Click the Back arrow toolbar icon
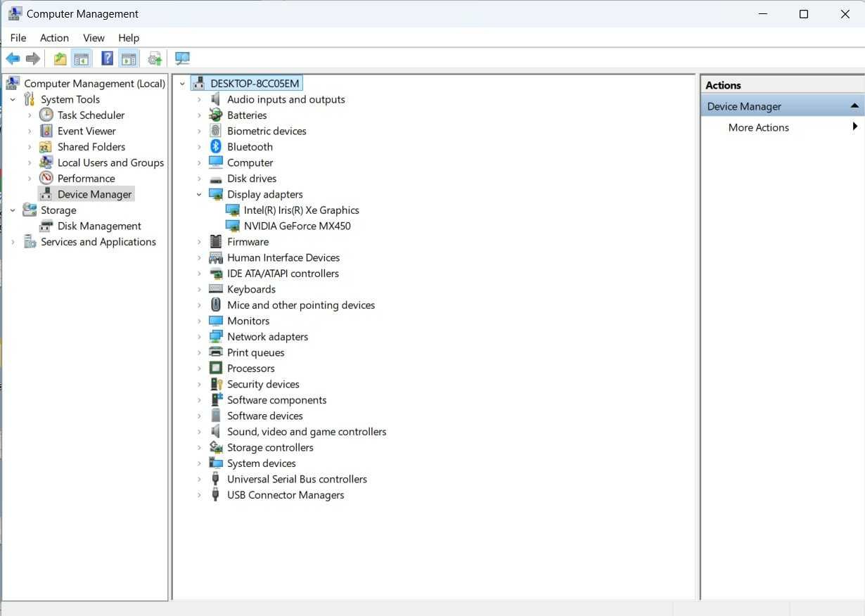Image resolution: width=865 pixels, height=616 pixels. pyautogui.click(x=13, y=58)
